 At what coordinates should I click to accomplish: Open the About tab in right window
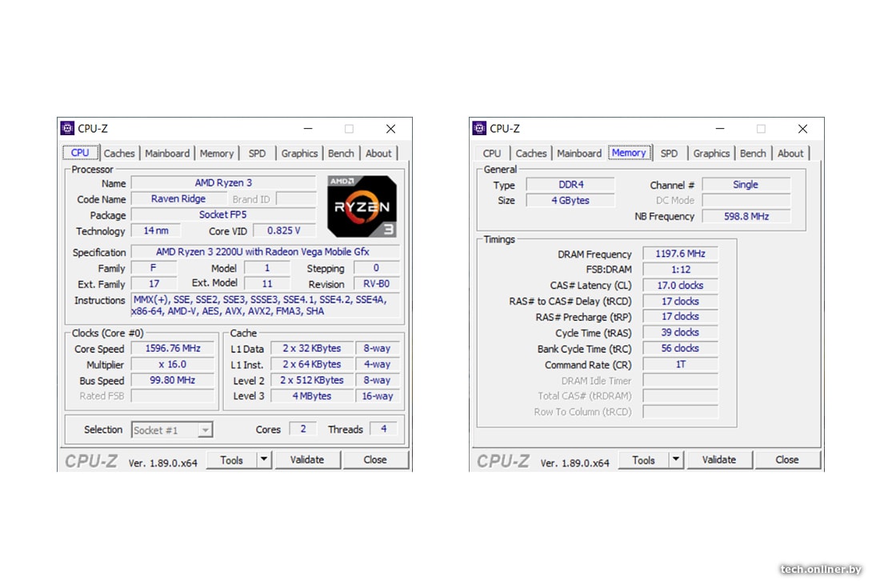790,153
